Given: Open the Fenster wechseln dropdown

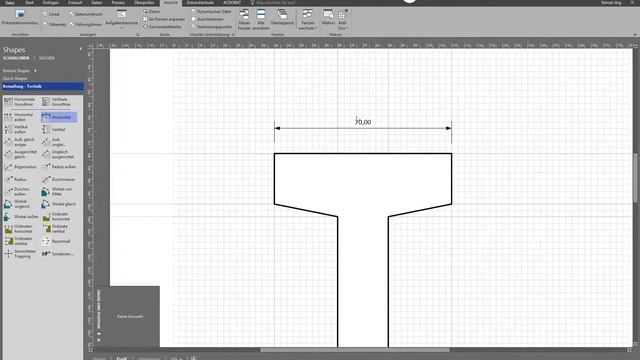Looking at the screenshot, I should [308, 19].
